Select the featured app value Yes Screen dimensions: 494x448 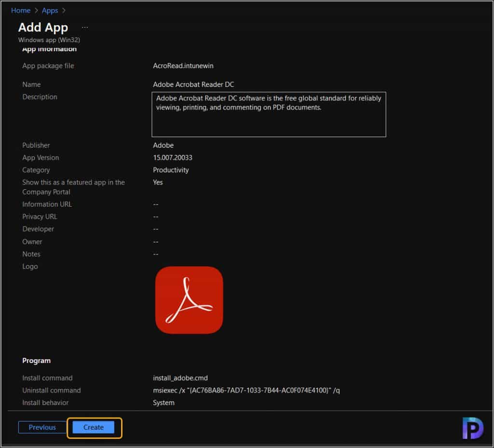pos(158,182)
